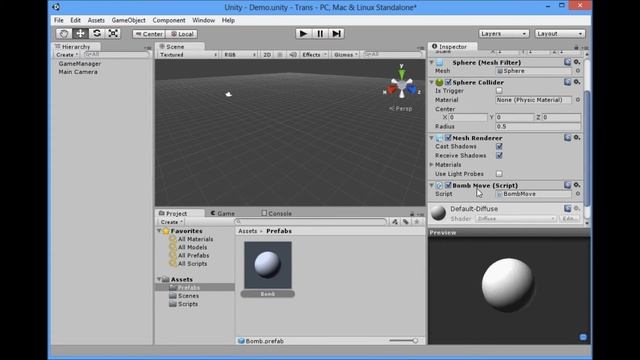Image resolution: width=640 pixels, height=360 pixels.
Task: Toggle Local handle rotation button
Action: click(182, 34)
